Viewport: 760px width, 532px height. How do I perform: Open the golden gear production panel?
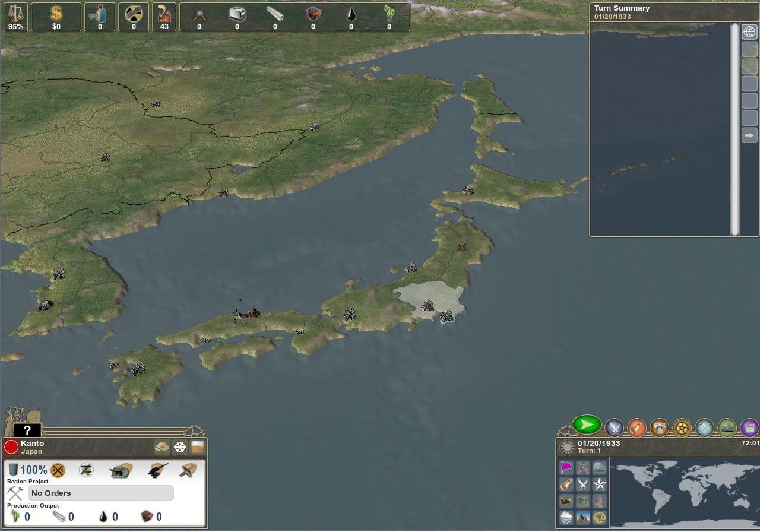682,427
